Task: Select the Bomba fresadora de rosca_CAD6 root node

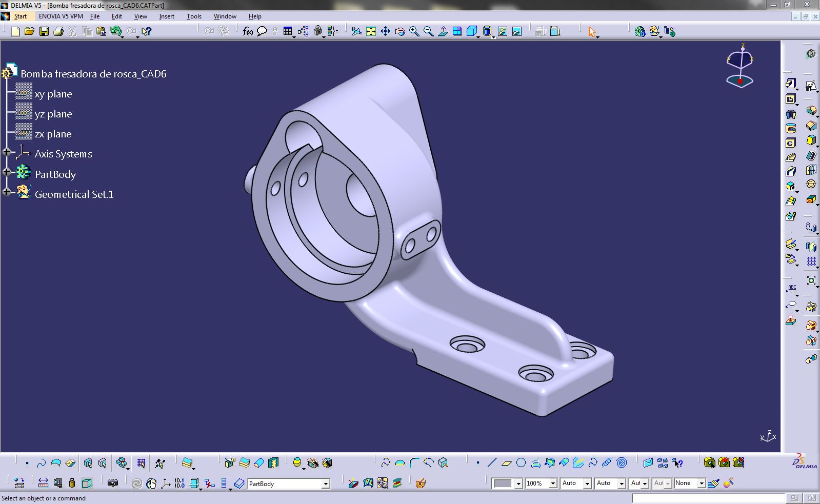Action: [93, 74]
